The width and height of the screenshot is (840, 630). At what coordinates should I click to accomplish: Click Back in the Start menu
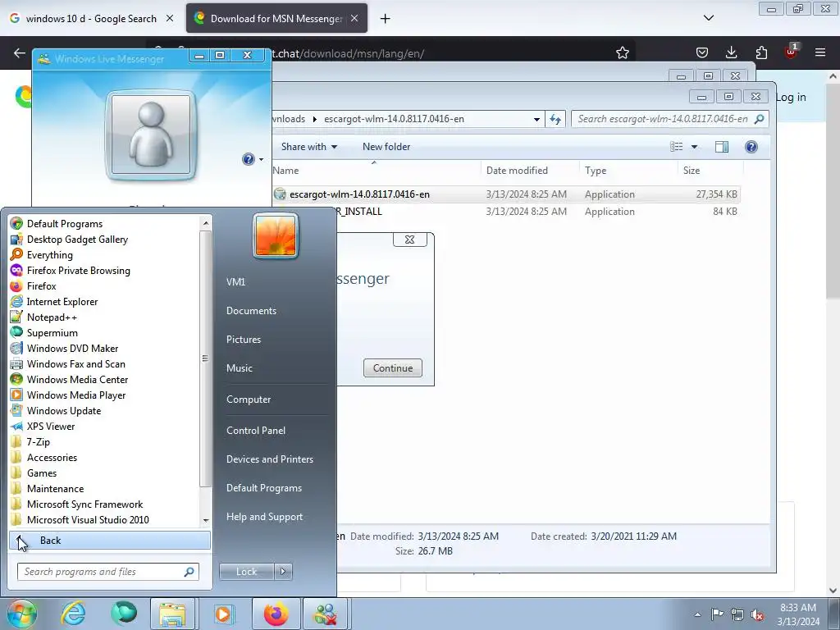110,541
